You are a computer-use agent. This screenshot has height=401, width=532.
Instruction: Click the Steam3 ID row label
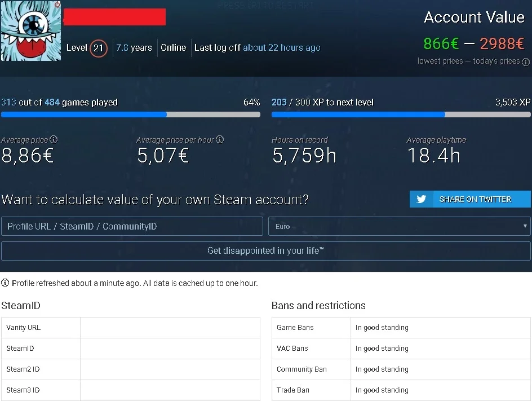[23, 390]
